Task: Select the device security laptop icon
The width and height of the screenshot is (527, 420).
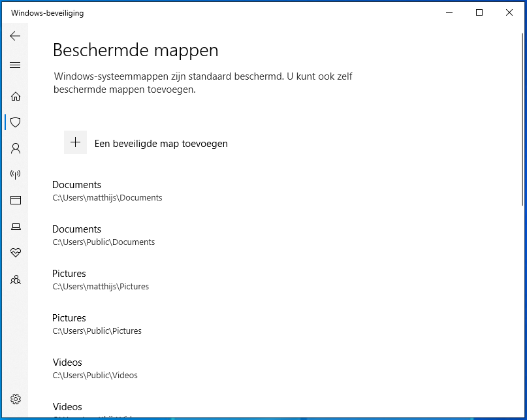Action: [x=16, y=227]
